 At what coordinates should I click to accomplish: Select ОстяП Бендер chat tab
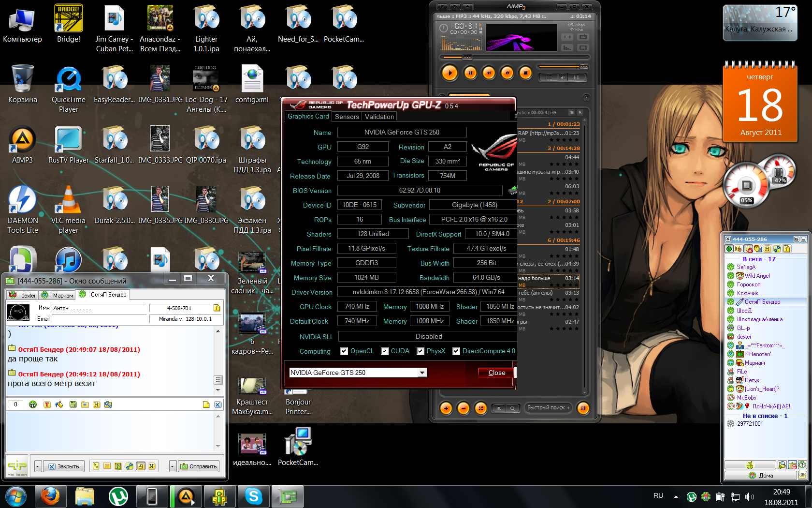pyautogui.click(x=102, y=294)
